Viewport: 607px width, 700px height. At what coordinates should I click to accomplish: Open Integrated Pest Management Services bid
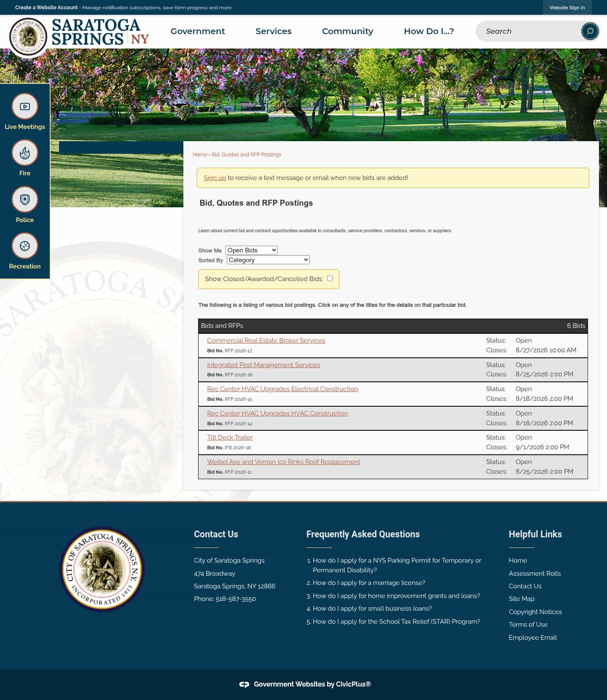pos(263,365)
